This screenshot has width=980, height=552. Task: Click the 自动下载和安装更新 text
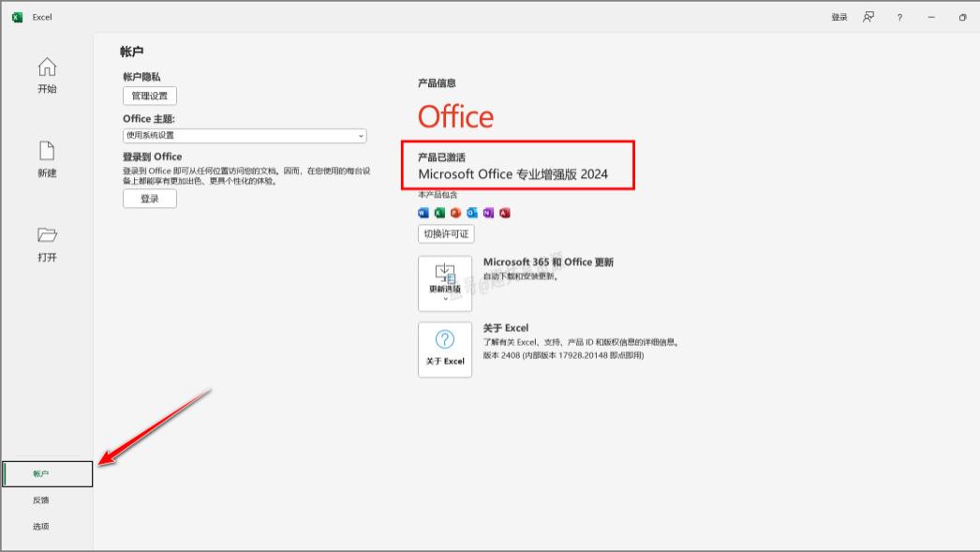520,276
